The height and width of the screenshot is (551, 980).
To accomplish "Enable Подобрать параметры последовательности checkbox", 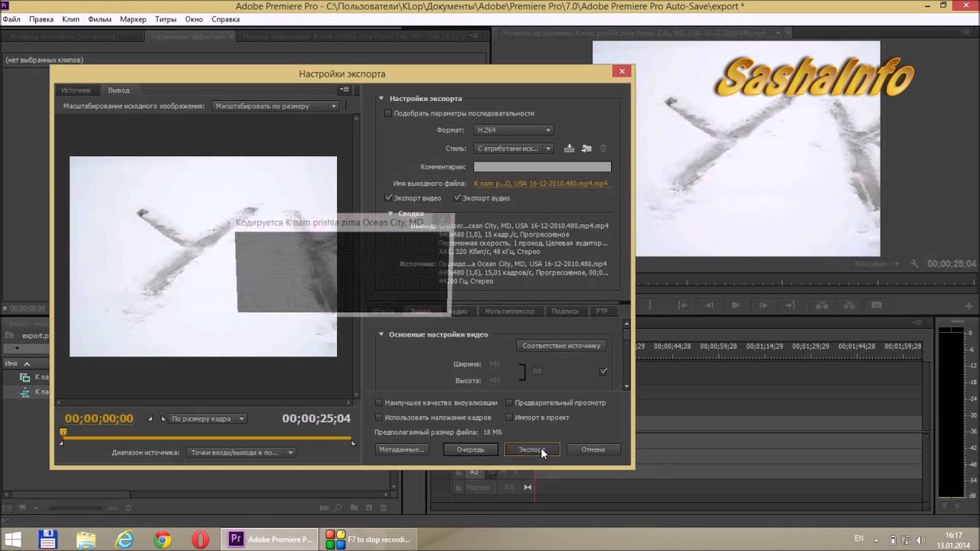I will coord(387,113).
